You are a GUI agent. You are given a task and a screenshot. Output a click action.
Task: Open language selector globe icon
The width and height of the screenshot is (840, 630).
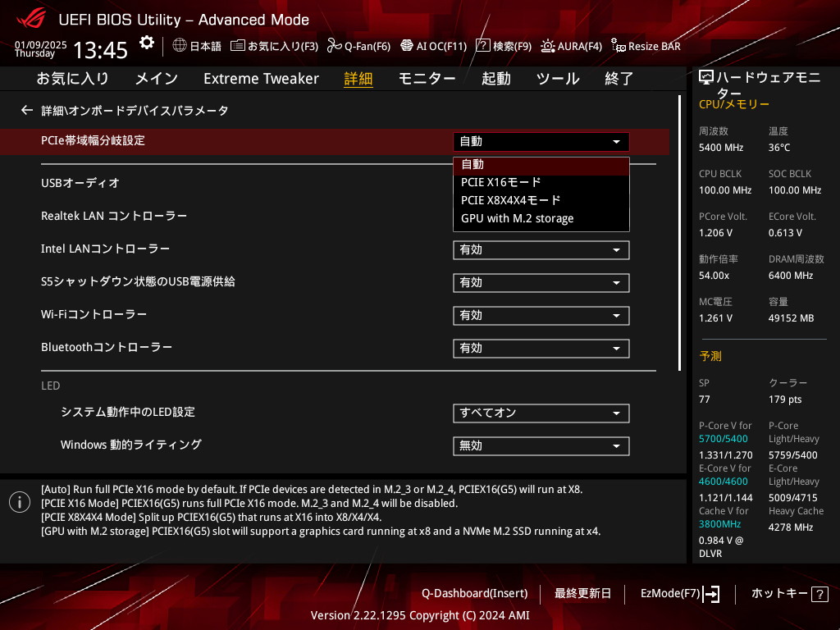point(180,46)
